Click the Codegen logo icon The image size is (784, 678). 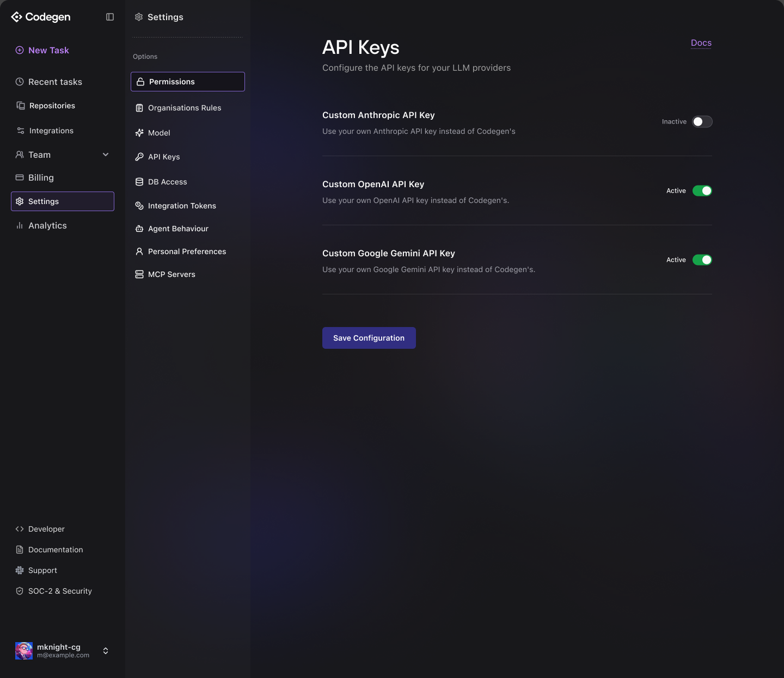(x=17, y=17)
